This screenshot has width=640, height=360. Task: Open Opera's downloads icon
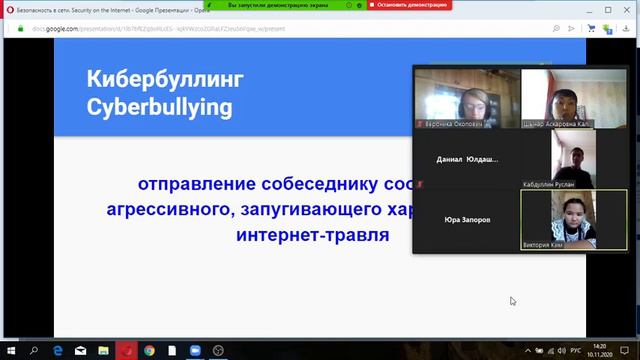[x=626, y=29]
